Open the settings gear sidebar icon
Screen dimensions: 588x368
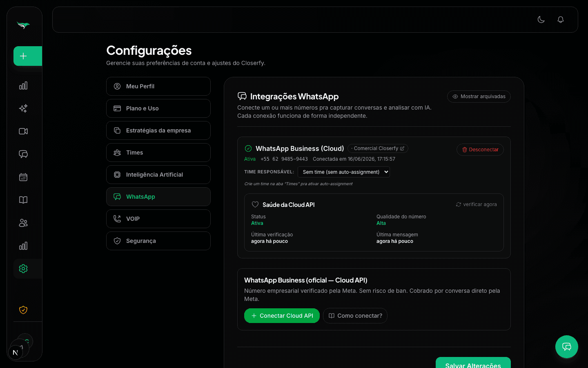23,269
